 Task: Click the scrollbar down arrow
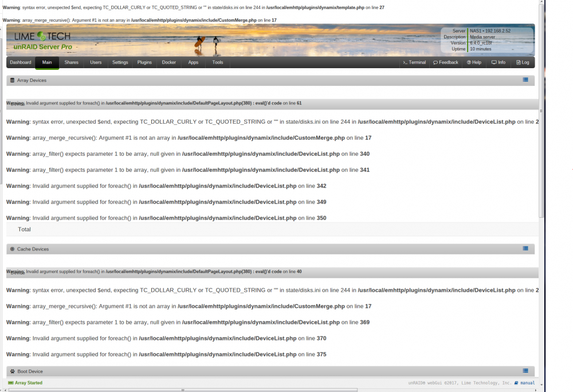click(541, 385)
